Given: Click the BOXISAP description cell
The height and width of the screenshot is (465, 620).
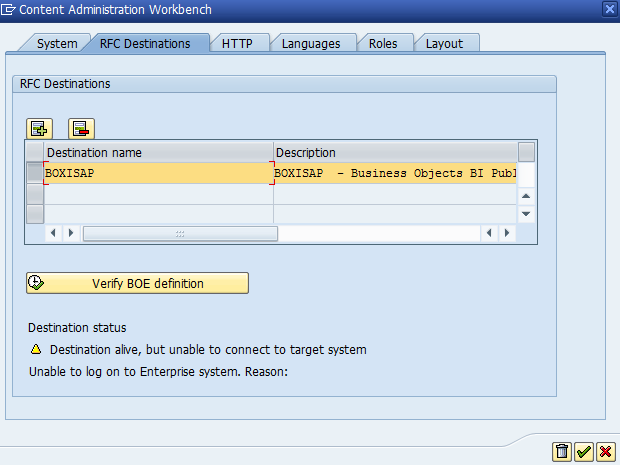Looking at the screenshot, I should click(395, 173).
